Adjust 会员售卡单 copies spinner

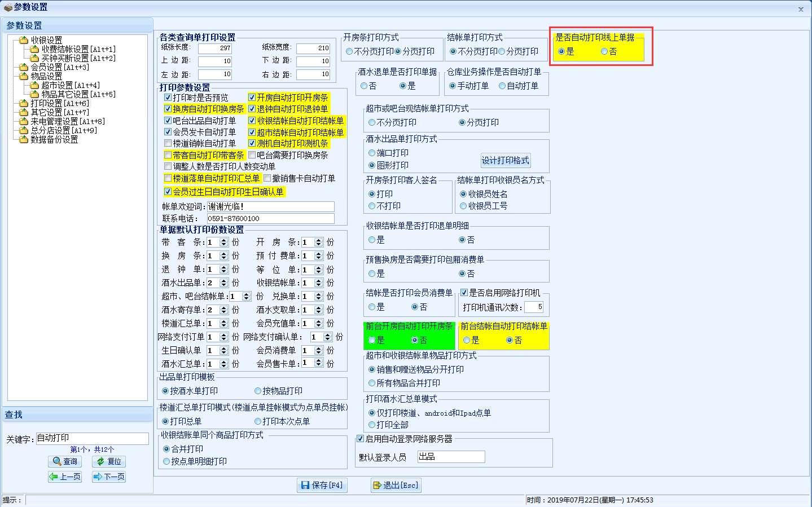pos(318,364)
